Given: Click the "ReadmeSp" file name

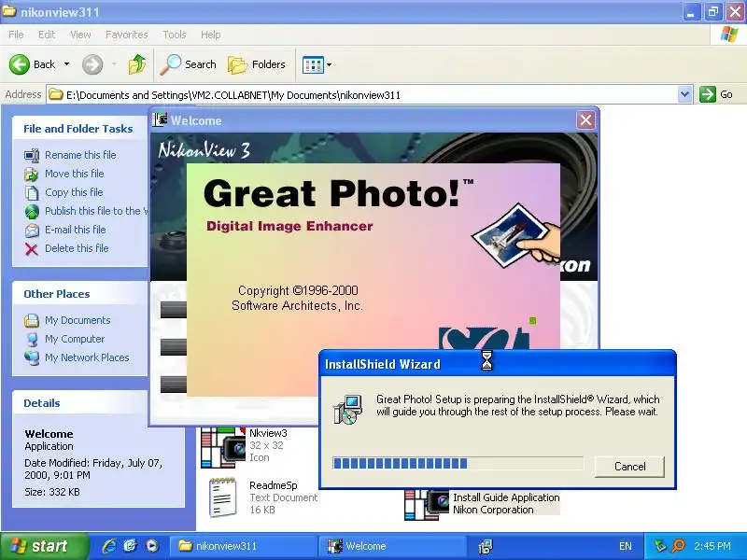Looking at the screenshot, I should 274,485.
